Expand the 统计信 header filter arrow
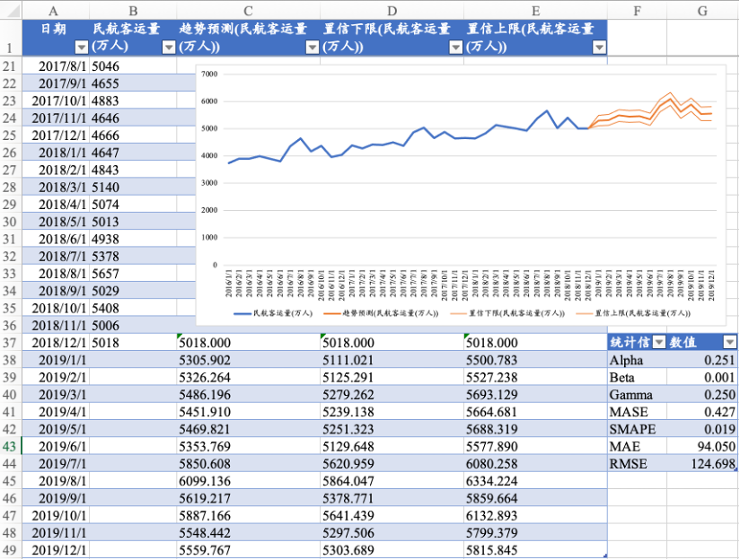The width and height of the screenshot is (740, 560). [x=659, y=342]
